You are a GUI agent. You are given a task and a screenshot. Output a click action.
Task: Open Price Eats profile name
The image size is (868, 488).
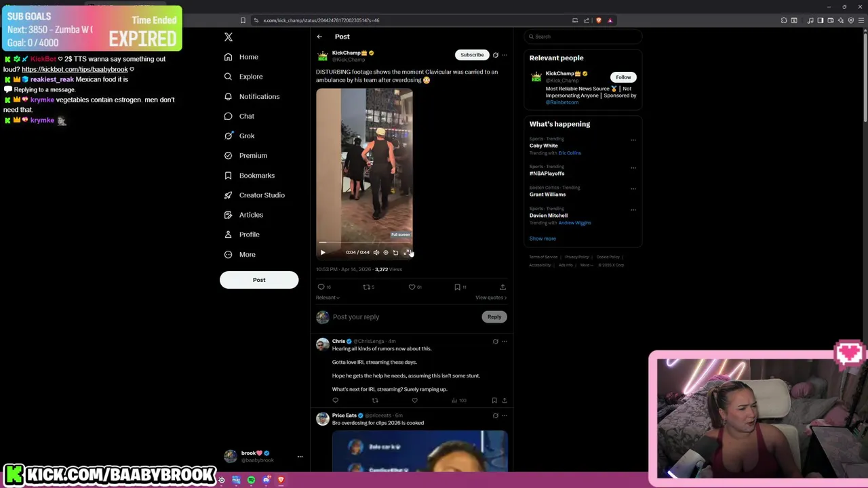344,415
